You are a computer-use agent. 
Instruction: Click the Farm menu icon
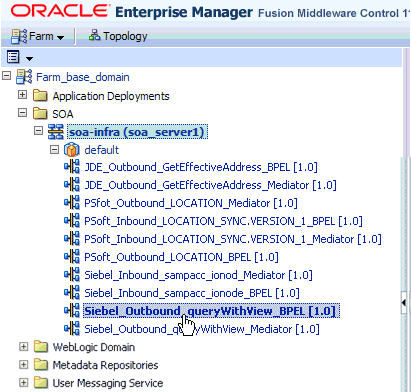(18, 36)
